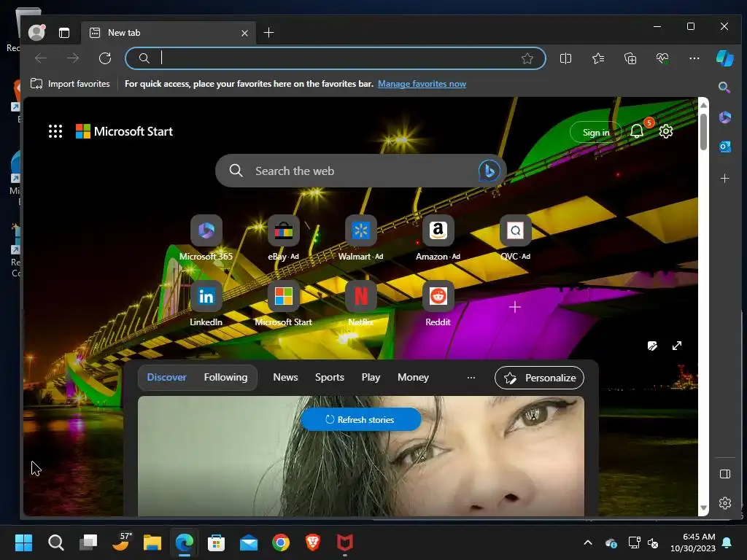Open Collections in the toolbar
747x560 pixels.
coord(630,58)
